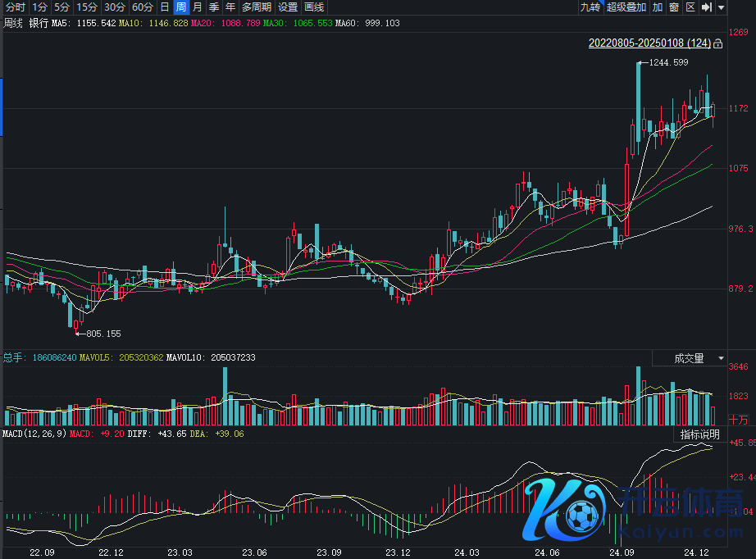
Task: Switch chart to 60分 period
Action: (142, 7)
